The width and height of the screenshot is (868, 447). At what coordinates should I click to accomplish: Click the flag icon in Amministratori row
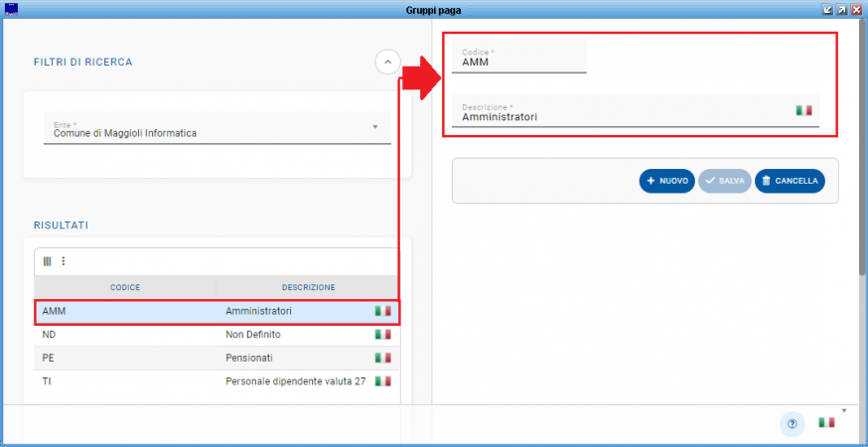(383, 311)
